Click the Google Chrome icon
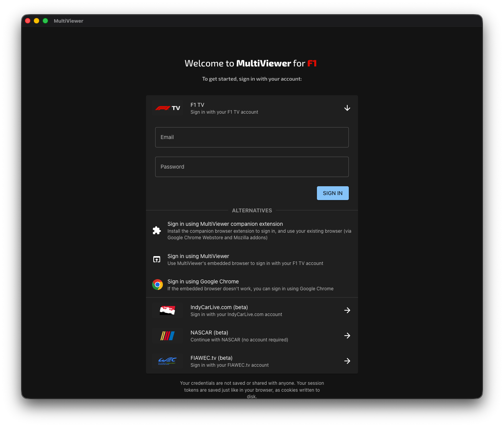The height and width of the screenshot is (427, 504). 157,285
